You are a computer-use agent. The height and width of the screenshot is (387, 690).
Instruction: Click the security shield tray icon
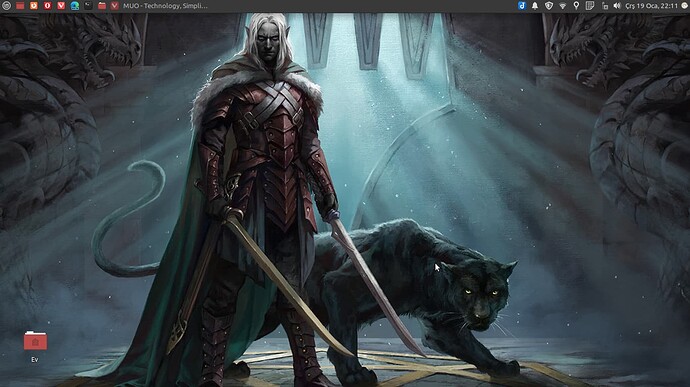(549, 6)
